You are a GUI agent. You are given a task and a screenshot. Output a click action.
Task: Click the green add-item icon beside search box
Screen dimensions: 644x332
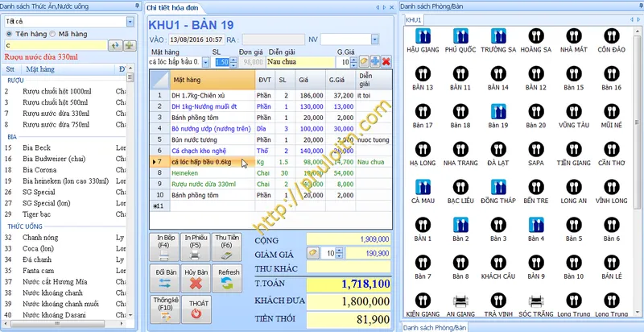pos(130,46)
